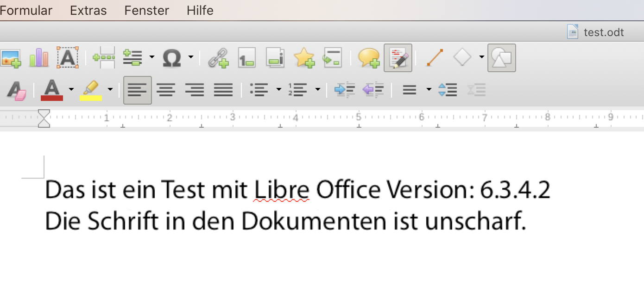644x287 pixels.
Task: Click the word "Office" in the first line
Action: [x=348, y=190]
